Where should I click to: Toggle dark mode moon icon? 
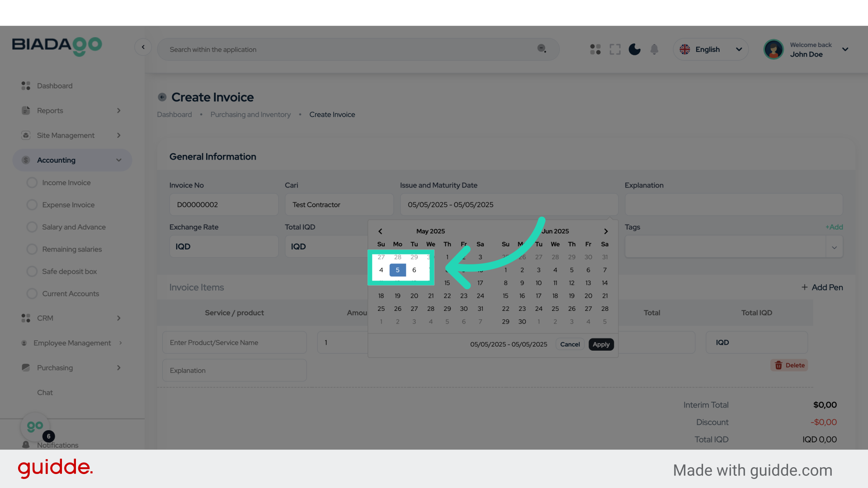[634, 49]
